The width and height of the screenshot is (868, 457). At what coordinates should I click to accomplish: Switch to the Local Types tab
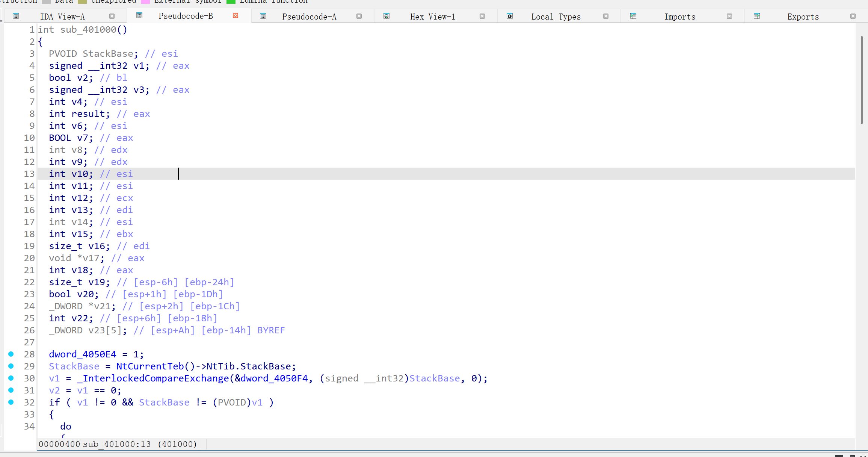click(x=556, y=17)
